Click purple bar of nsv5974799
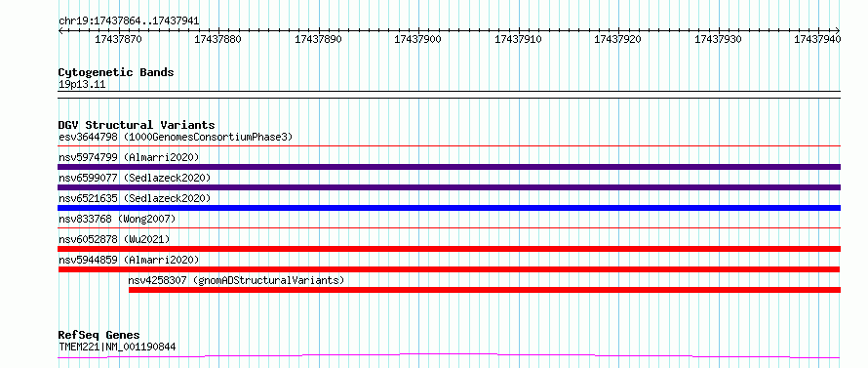 pos(449,167)
